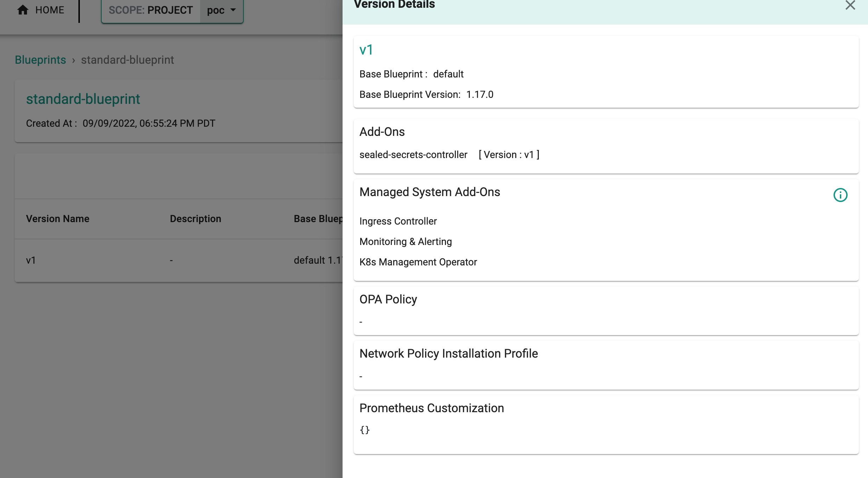
Task: Click the Version Details panel title
Action: [394, 4]
